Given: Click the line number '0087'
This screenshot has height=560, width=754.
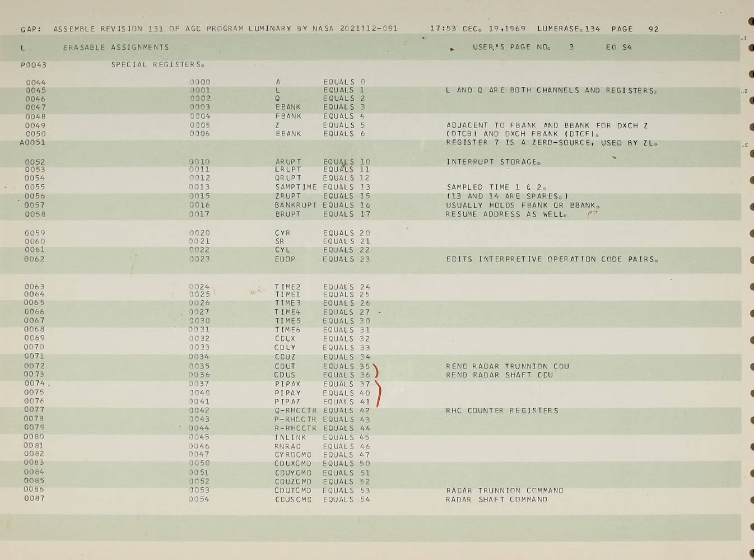Looking at the screenshot, I should (34, 498).
